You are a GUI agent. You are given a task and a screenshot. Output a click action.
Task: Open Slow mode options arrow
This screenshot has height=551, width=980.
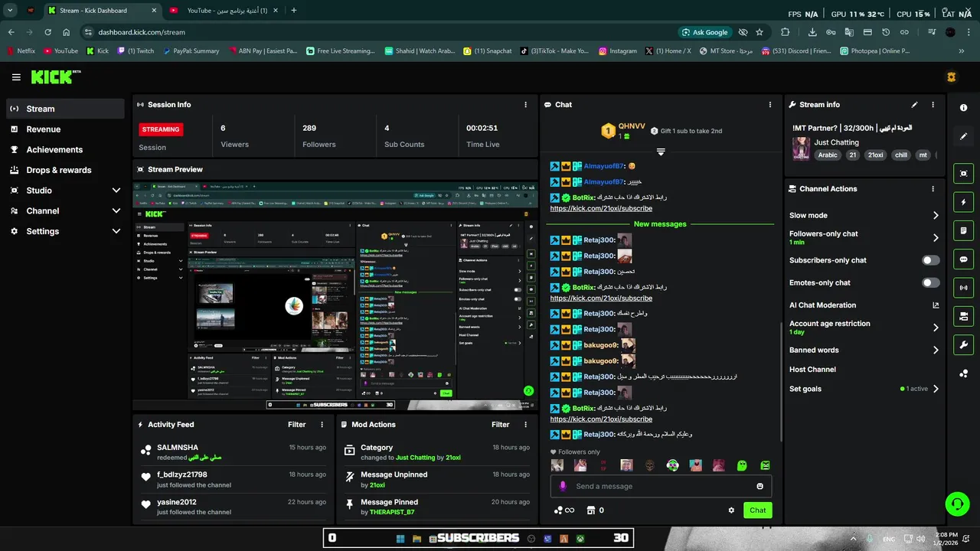point(936,216)
